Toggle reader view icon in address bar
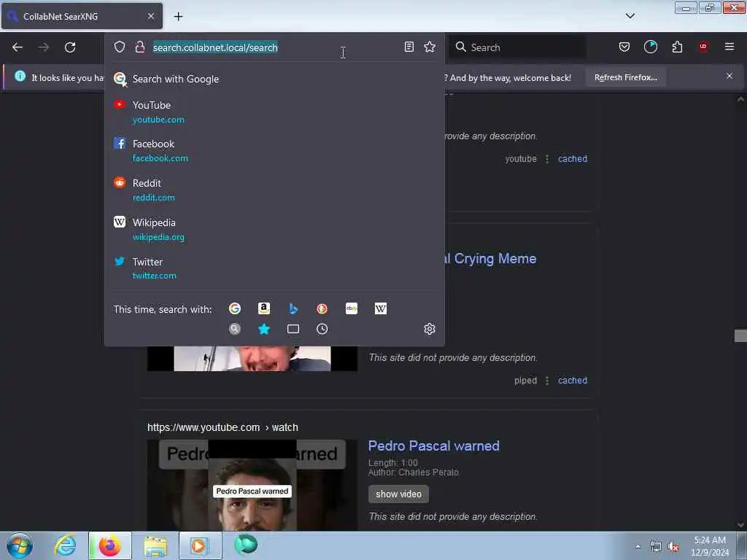This screenshot has width=747, height=560. (409, 47)
